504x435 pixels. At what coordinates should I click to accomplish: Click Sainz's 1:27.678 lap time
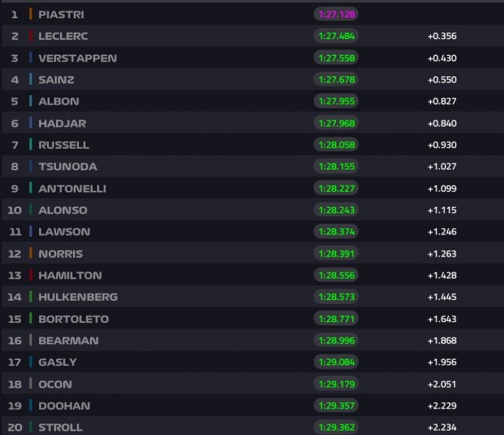336,79
